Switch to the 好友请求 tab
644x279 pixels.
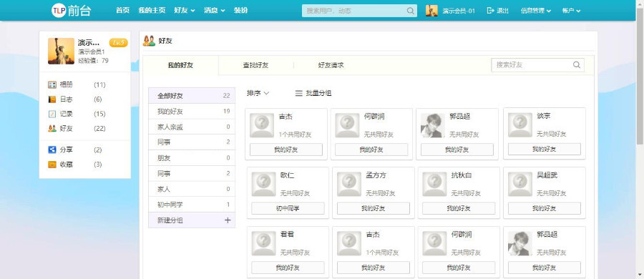[331, 65]
